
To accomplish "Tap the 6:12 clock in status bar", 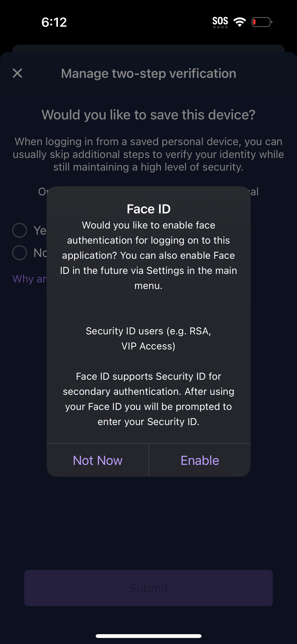I will (x=54, y=22).
